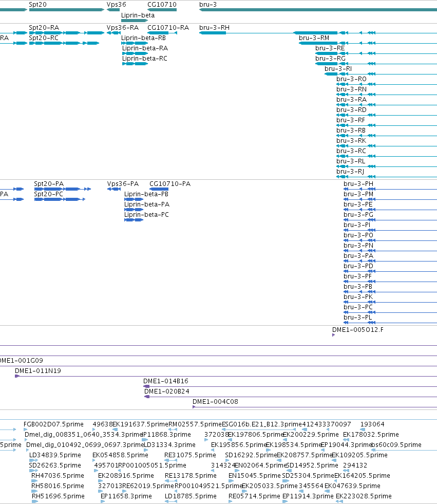437x504 pixels.
Task: Click transcript label bru-3-RD
Action: click(352, 110)
